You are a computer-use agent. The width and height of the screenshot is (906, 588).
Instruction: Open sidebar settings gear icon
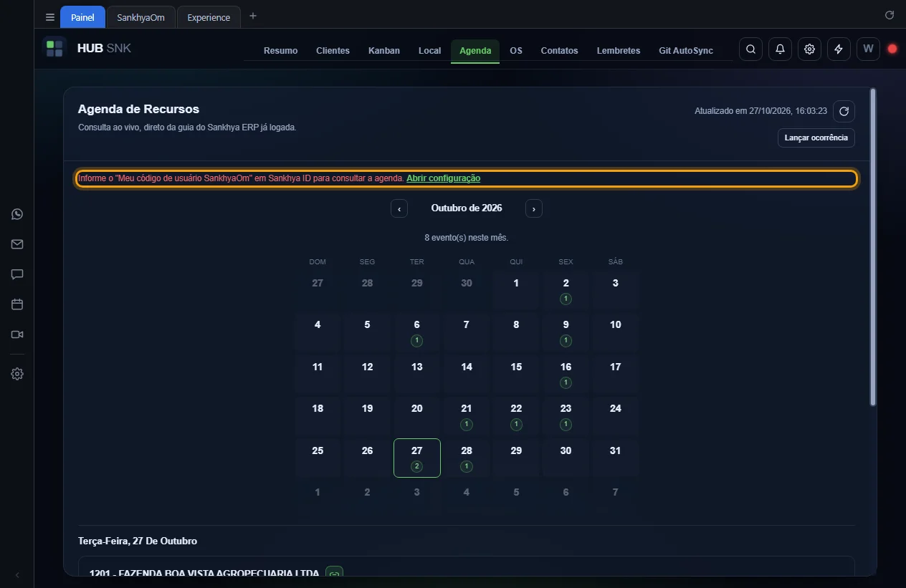[x=17, y=374]
